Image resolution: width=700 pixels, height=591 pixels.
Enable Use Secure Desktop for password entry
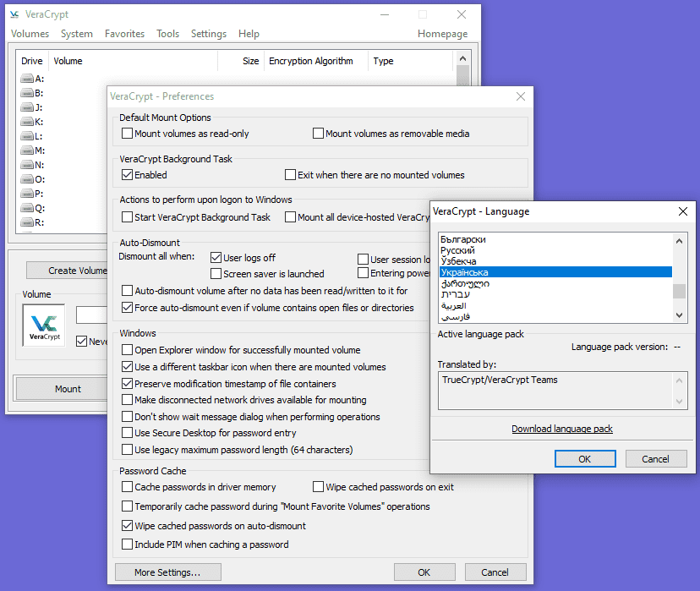127,433
